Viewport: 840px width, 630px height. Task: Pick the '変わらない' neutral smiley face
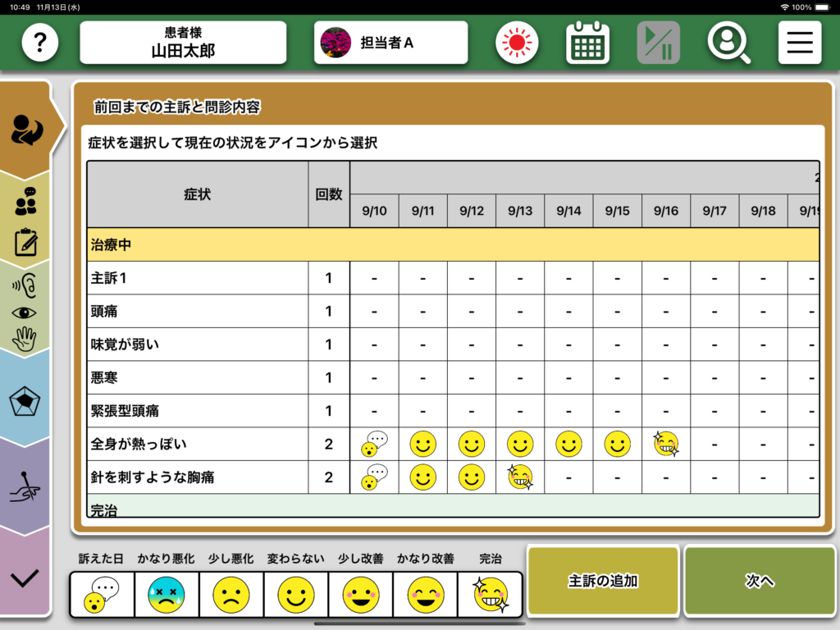(295, 594)
